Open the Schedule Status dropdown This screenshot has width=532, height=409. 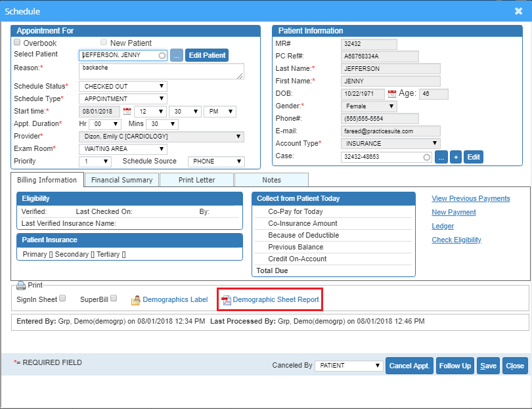tap(123, 87)
